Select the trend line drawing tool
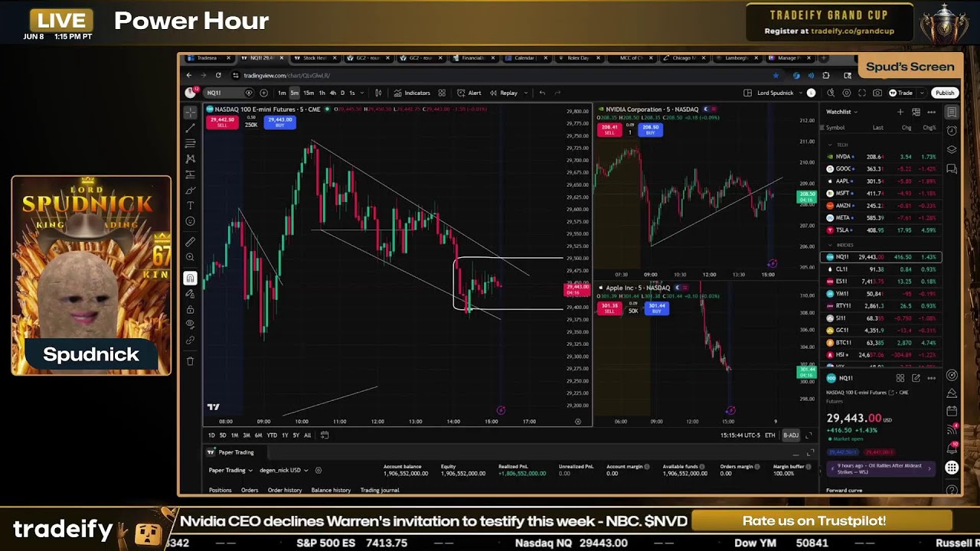Screen dimensions: 980x551 coord(191,128)
